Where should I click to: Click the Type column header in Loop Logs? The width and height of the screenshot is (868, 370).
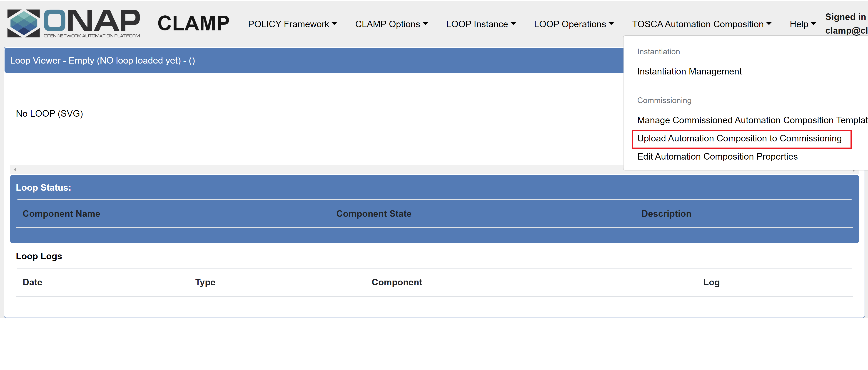(x=205, y=282)
